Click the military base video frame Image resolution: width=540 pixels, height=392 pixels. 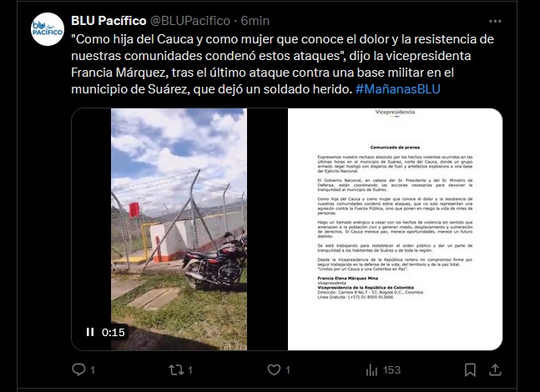click(179, 229)
